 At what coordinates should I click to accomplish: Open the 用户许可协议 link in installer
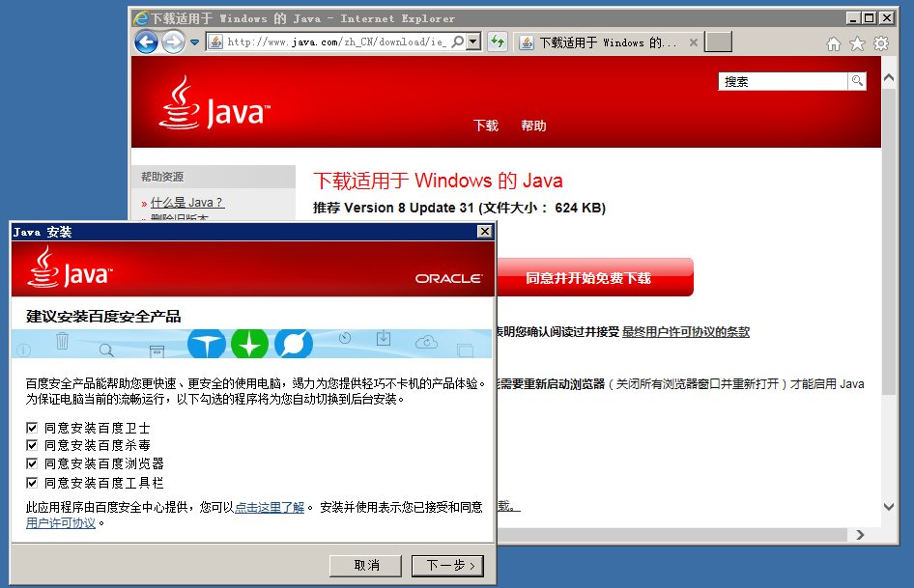coord(61,523)
